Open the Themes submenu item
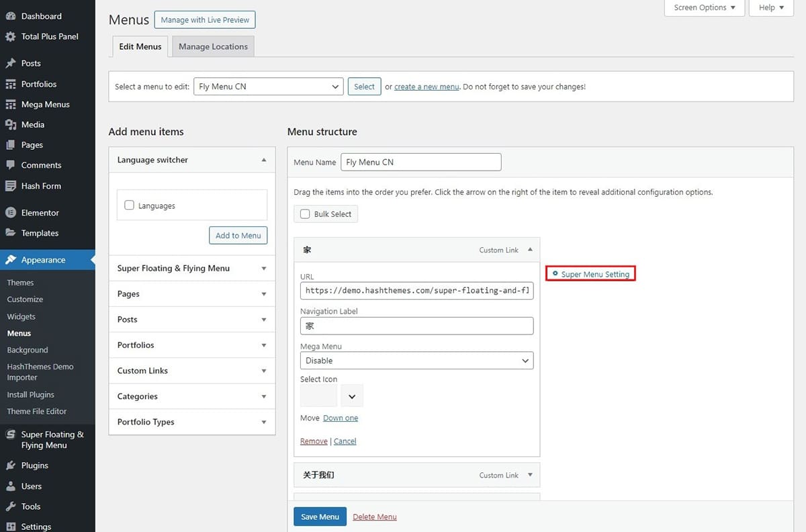The height and width of the screenshot is (532, 806). (x=20, y=283)
